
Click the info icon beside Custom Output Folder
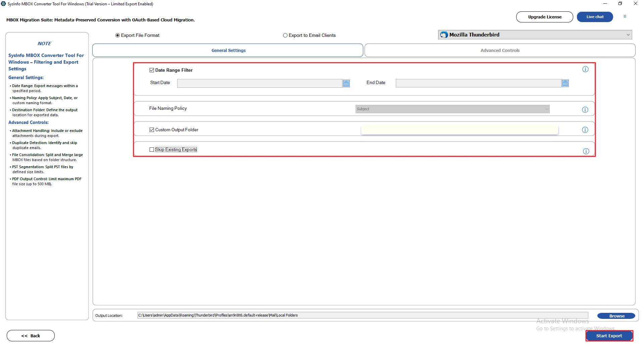pyautogui.click(x=585, y=130)
